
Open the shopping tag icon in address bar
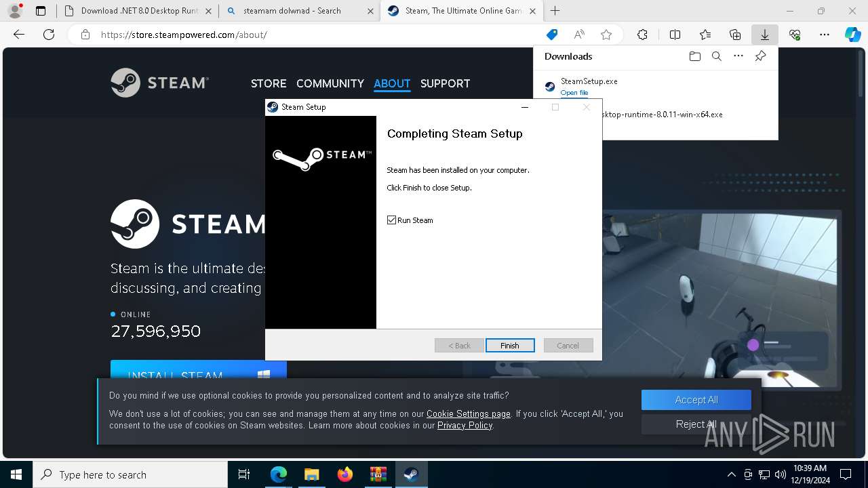[x=552, y=35]
